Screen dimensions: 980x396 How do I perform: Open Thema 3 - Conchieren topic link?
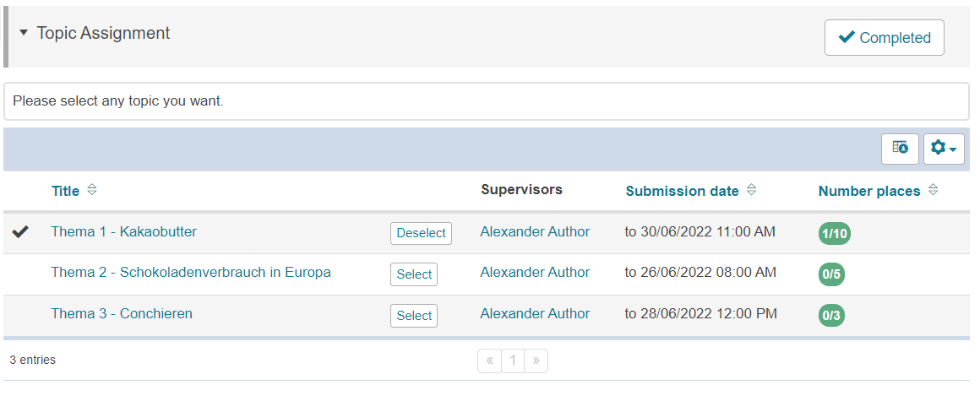(x=122, y=314)
